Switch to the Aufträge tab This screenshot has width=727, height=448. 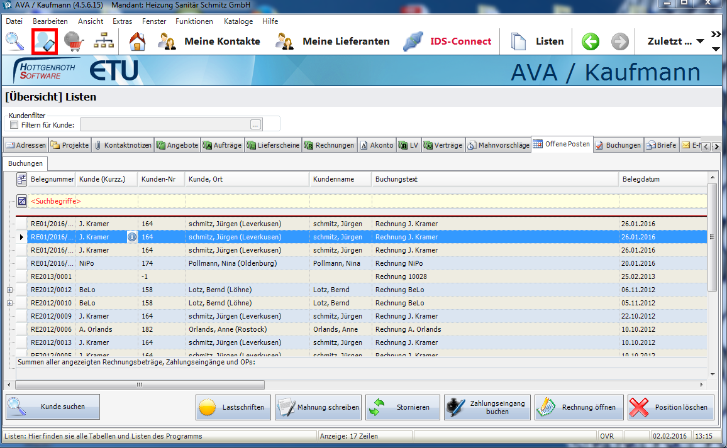(223, 145)
